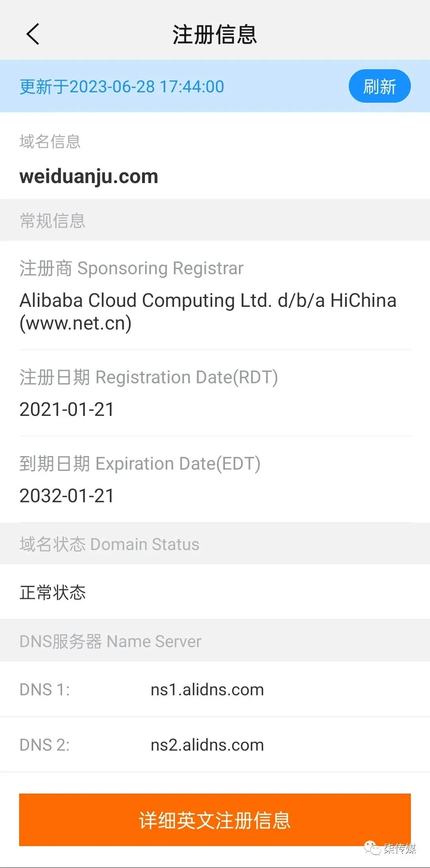
Task: Open 详细英文注册信息 detailed registration info
Action: pos(215,820)
